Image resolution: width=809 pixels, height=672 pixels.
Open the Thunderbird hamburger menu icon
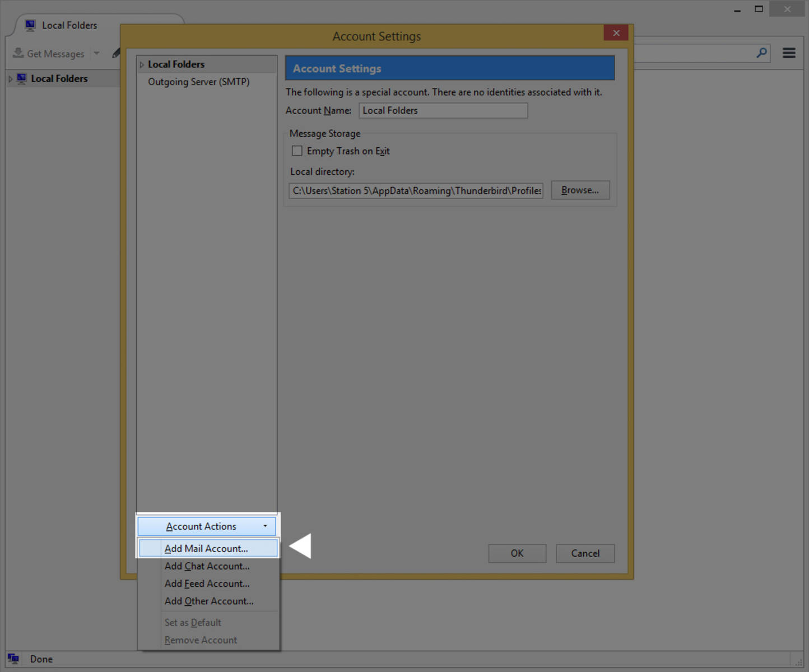coord(789,53)
